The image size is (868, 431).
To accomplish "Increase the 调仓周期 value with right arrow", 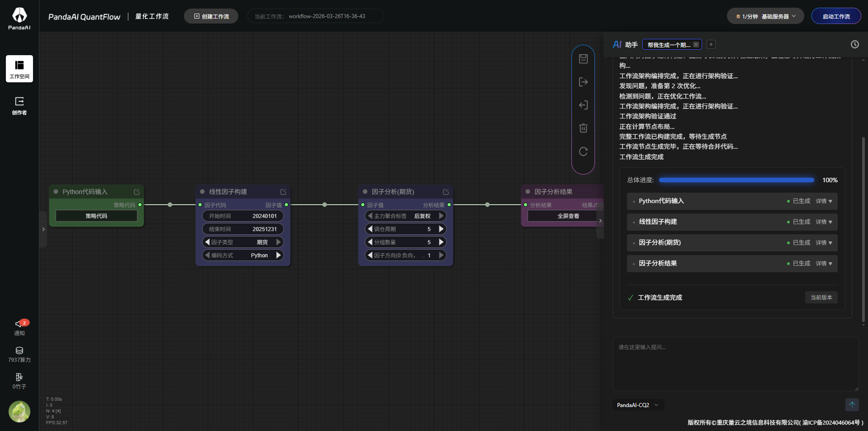I will pyautogui.click(x=441, y=229).
